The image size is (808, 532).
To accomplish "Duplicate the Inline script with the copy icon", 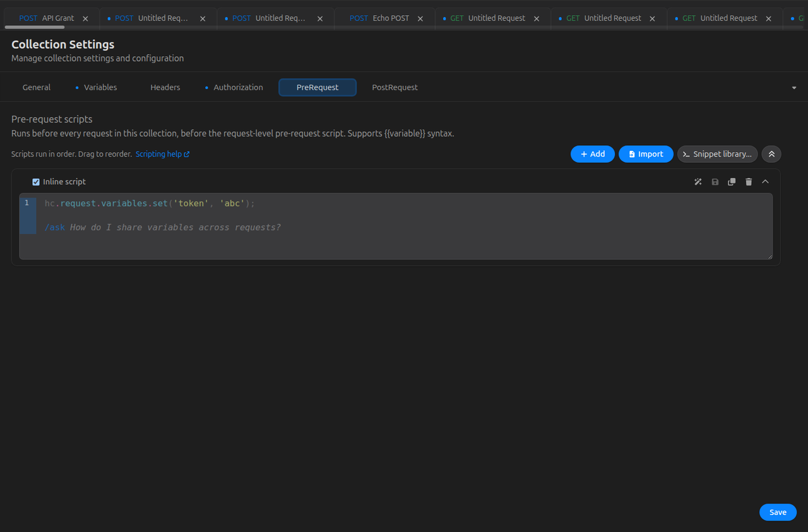I will pos(732,182).
